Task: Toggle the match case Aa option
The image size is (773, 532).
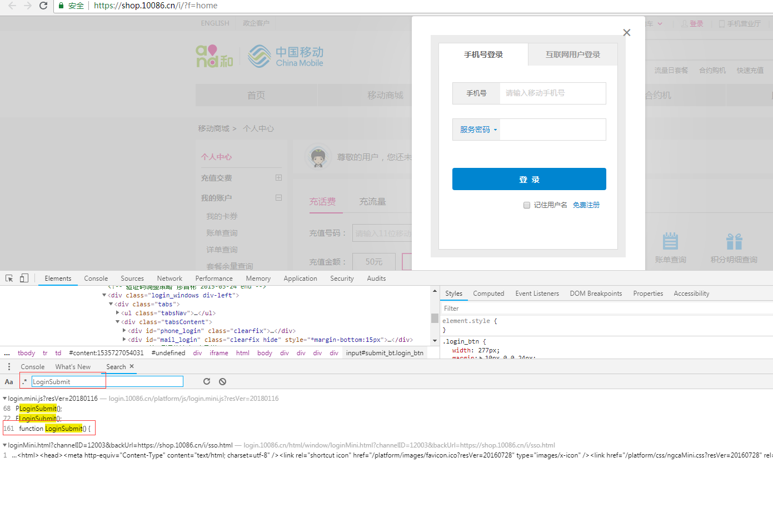Action: click(9, 382)
